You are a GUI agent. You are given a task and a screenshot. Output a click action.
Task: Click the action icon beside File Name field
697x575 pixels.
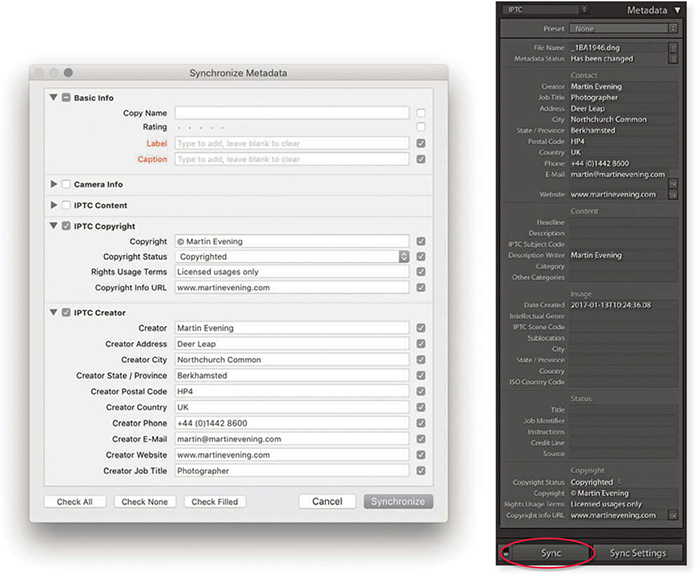click(x=673, y=47)
